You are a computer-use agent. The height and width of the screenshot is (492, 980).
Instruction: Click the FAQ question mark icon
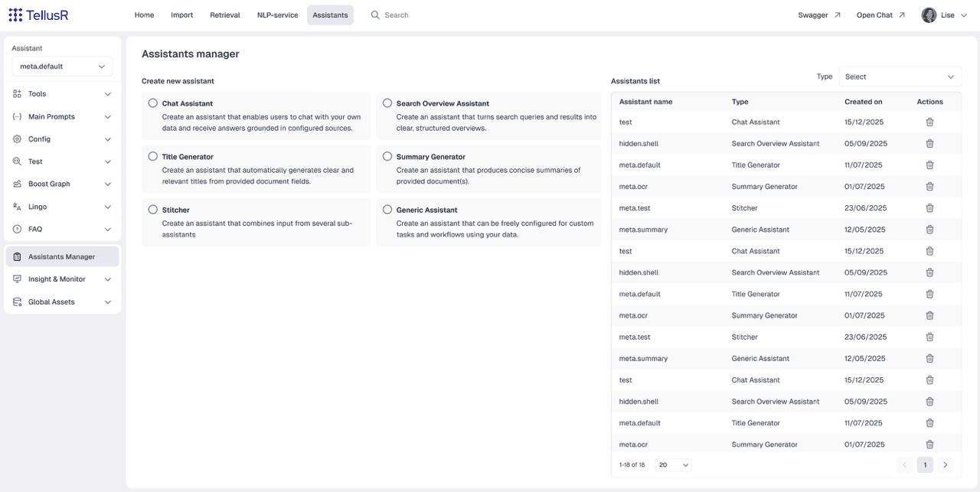coord(17,230)
